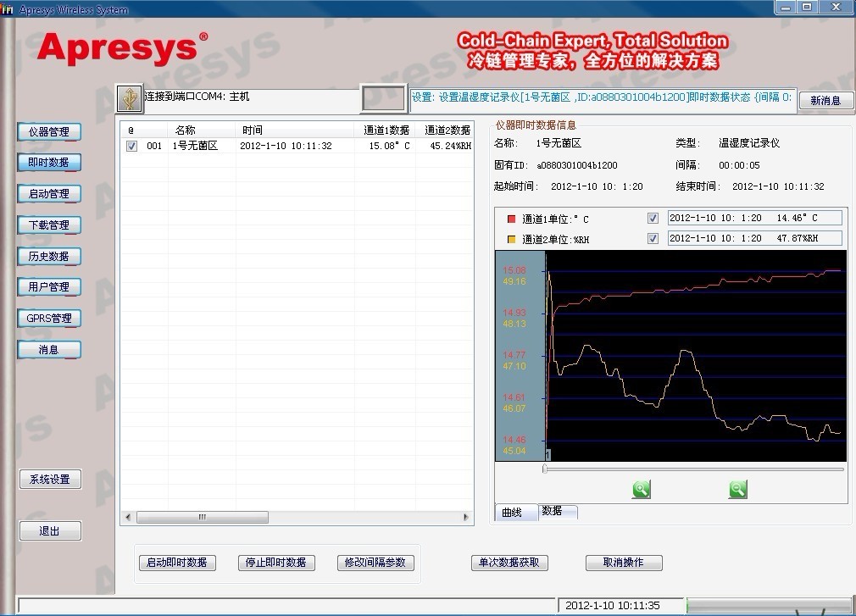This screenshot has height=616, width=856.
Task: Click the red 通道1 color swatch
Action: click(512, 219)
